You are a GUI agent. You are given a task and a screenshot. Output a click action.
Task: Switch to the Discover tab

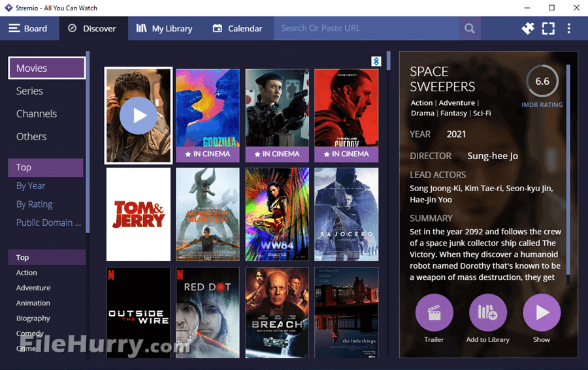[x=93, y=29]
